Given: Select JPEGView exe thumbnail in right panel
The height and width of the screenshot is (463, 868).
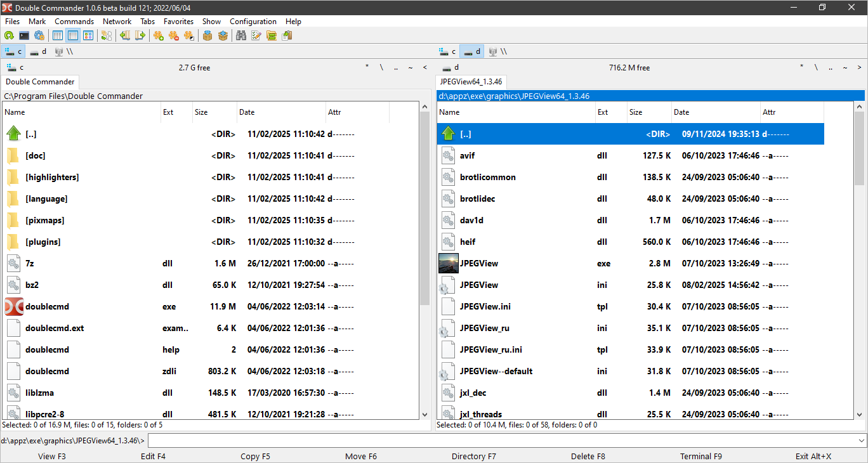Looking at the screenshot, I should point(449,263).
